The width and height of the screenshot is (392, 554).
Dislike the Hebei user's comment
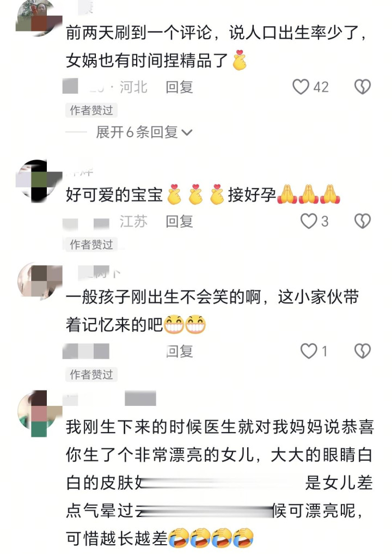pyautogui.click(x=363, y=87)
